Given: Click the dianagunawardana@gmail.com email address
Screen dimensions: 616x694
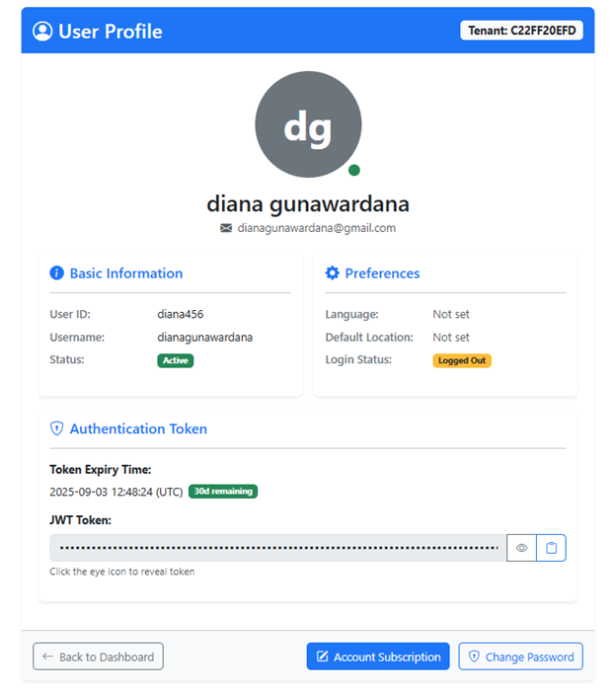Looking at the screenshot, I should (316, 228).
